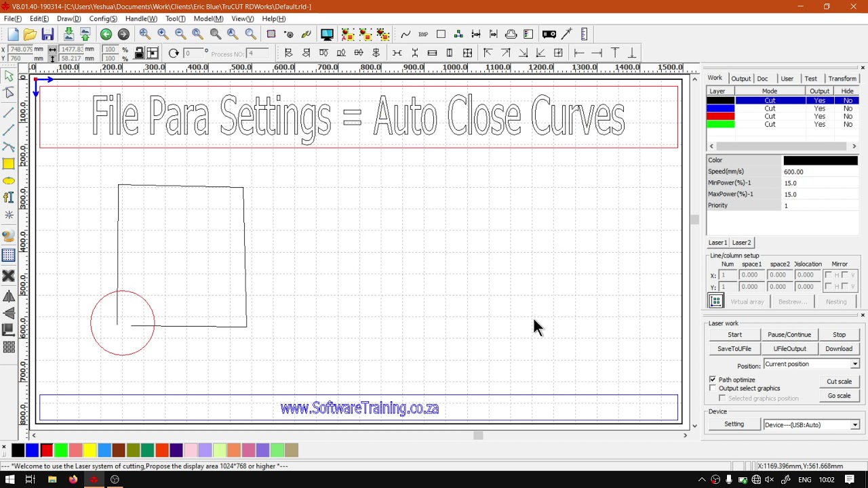Open File Explorer from taskbar
This screenshot has height=488, width=868.
click(x=52, y=480)
